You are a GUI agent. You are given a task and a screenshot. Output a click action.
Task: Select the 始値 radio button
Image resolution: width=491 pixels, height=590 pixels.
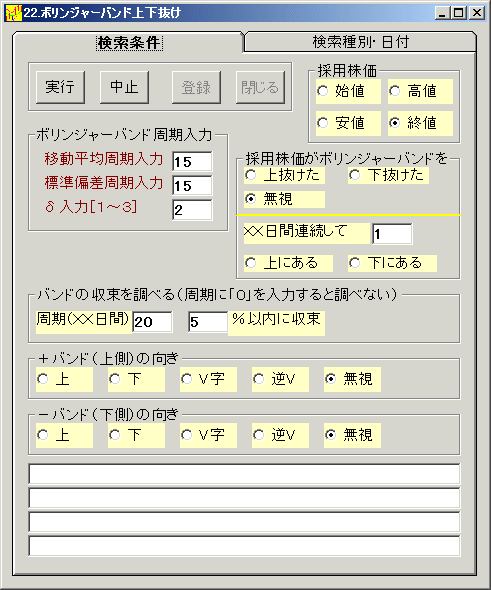[348, 91]
